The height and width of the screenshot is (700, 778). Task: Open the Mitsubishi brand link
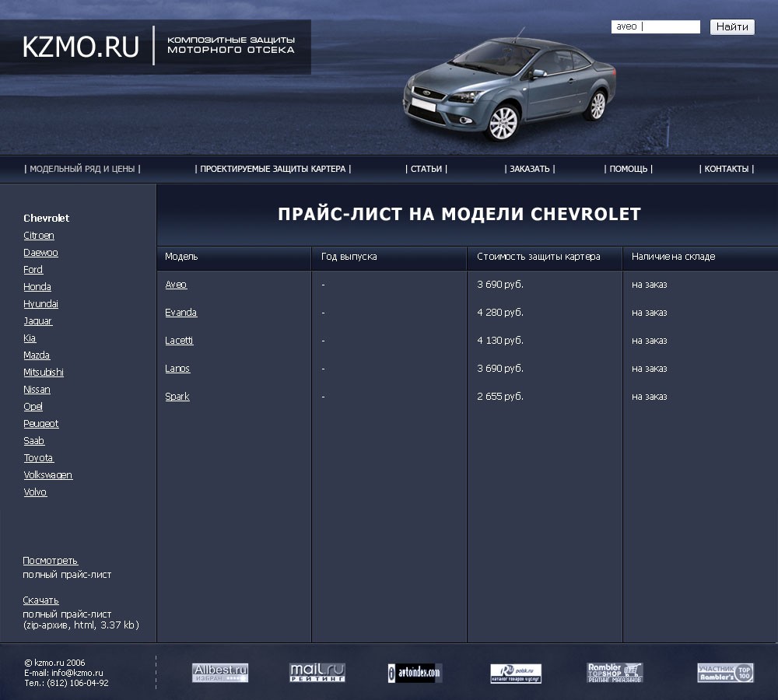tap(44, 372)
